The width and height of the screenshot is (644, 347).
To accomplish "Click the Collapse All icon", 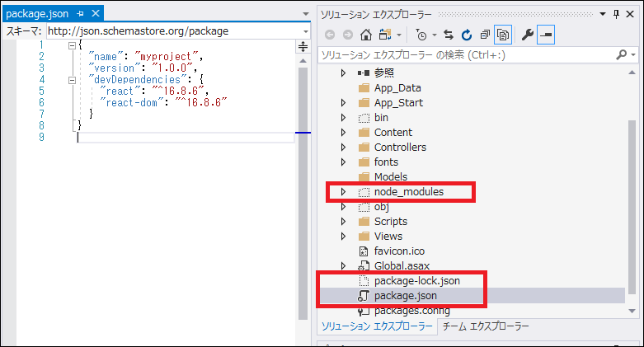I will tap(485, 35).
